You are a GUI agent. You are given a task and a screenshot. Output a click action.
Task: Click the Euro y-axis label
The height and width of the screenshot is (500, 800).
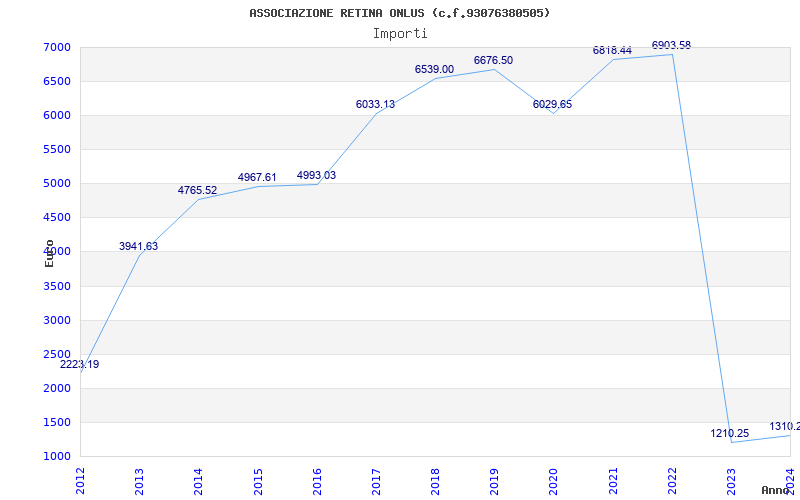pos(49,253)
